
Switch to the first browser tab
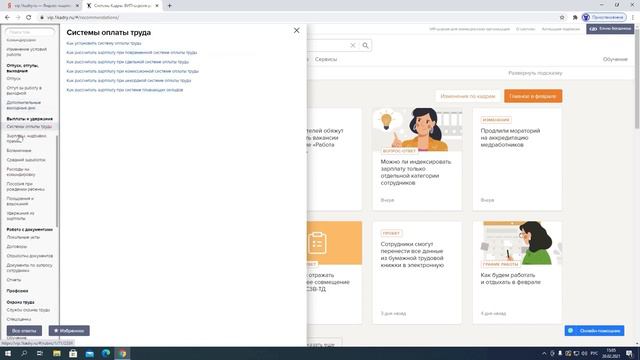point(42,6)
